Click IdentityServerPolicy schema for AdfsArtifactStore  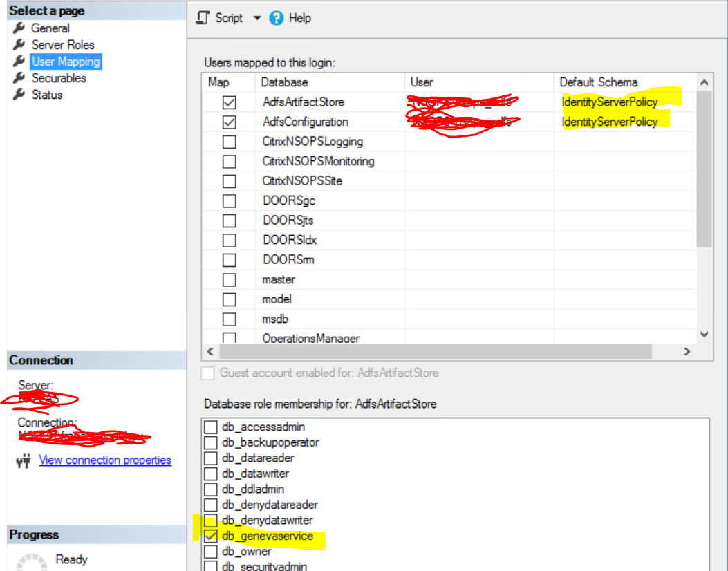[610, 102]
